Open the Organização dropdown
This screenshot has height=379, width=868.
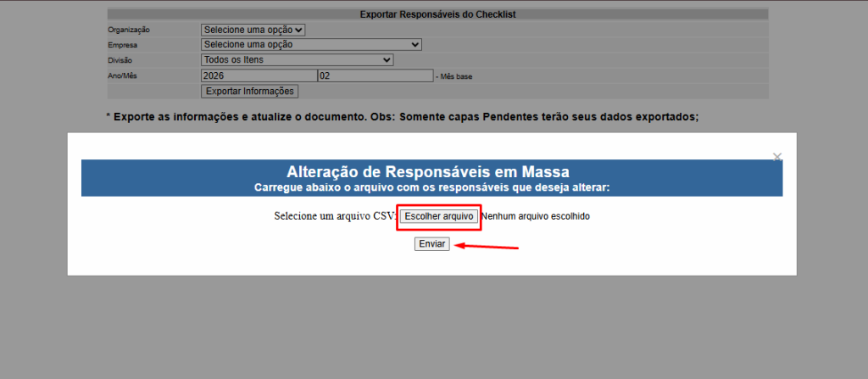[x=253, y=30]
